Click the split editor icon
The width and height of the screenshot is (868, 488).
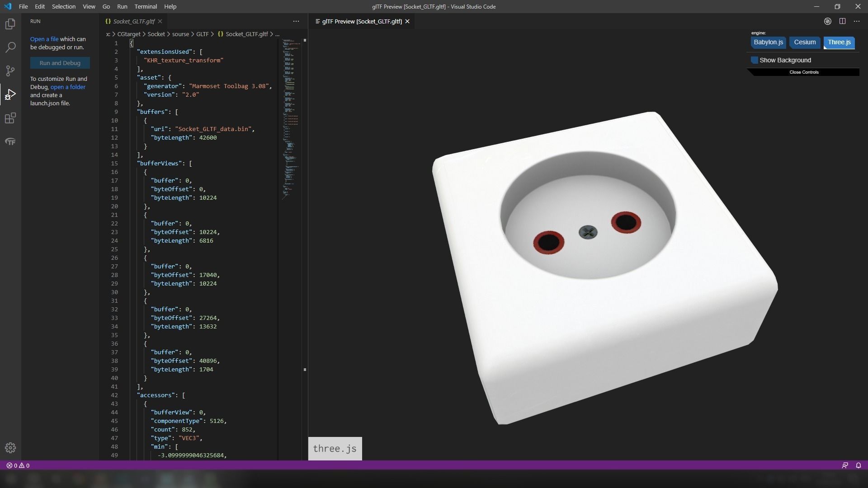(842, 21)
